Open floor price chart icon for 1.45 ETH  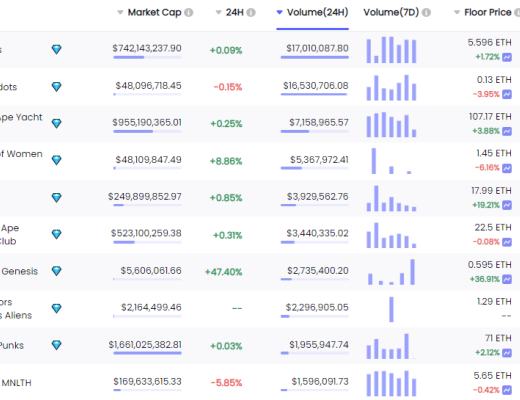click(x=507, y=168)
